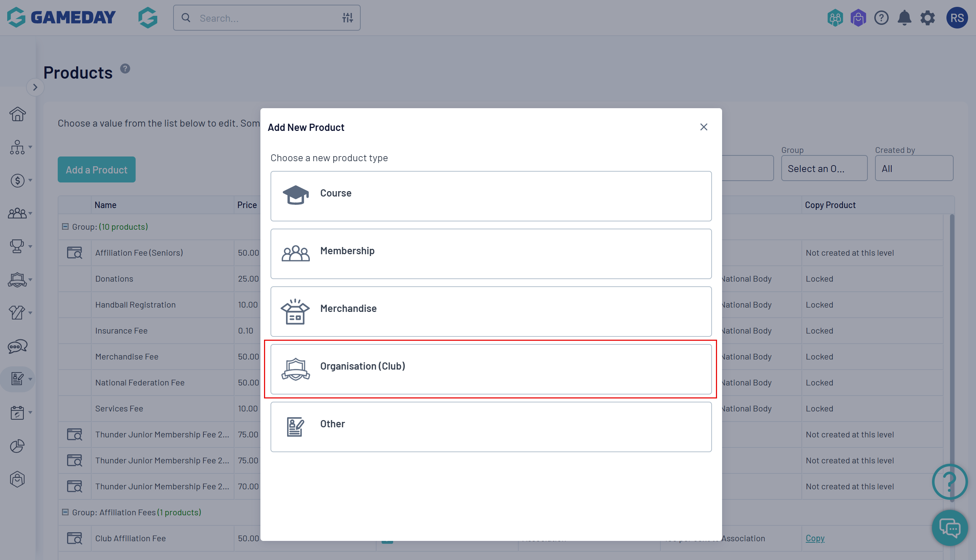976x560 pixels.
Task: Open the reports pie chart sidebar icon
Action: point(17,446)
